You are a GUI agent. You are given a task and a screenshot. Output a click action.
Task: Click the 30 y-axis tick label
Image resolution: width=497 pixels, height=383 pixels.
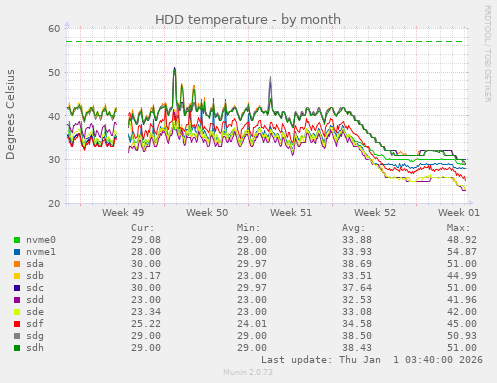point(54,160)
